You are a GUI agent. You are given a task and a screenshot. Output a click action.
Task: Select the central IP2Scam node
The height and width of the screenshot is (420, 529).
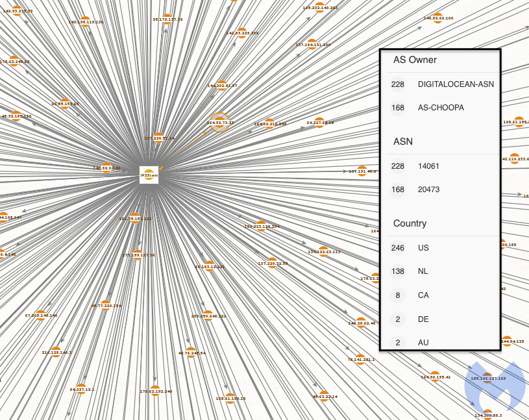pyautogui.click(x=149, y=175)
